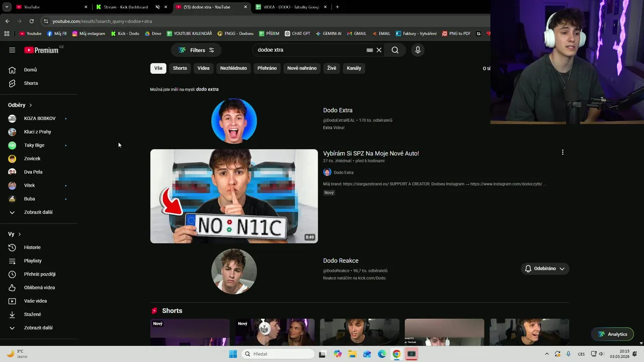Image resolution: width=644 pixels, height=362 pixels.
Task: Open the three-dot menu for SPZ video
Action: [562, 152]
